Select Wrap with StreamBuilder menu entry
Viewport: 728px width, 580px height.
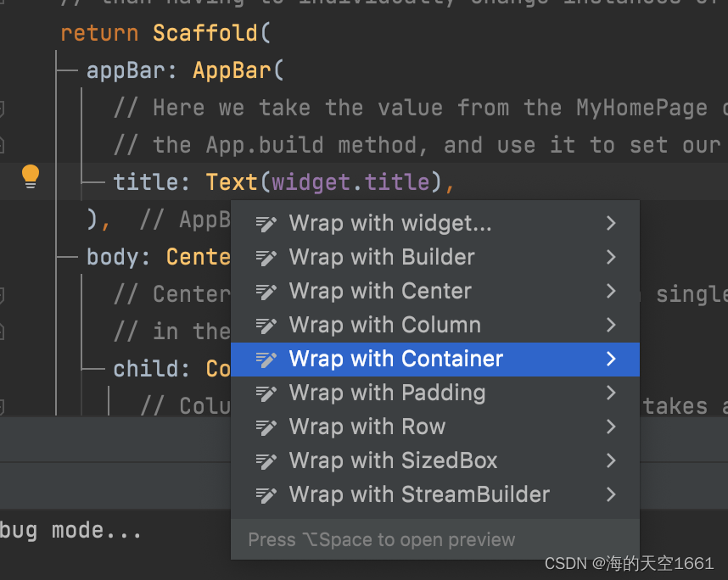[419, 494]
